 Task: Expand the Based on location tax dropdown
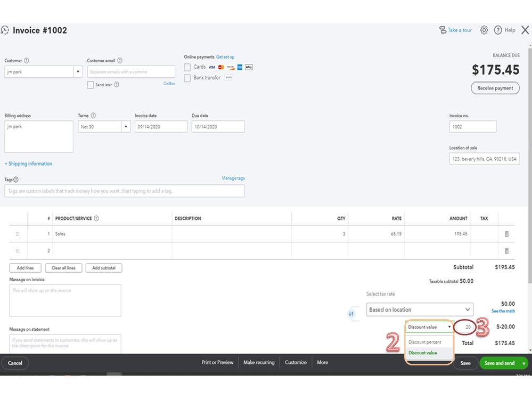[420, 310]
